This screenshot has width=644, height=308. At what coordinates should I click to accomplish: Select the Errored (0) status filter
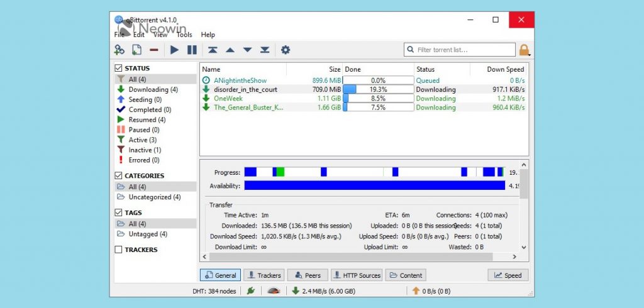[x=155, y=160]
